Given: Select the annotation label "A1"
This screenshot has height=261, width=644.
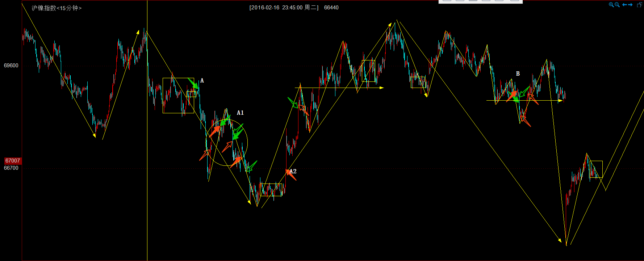Looking at the screenshot, I should coord(240,113).
